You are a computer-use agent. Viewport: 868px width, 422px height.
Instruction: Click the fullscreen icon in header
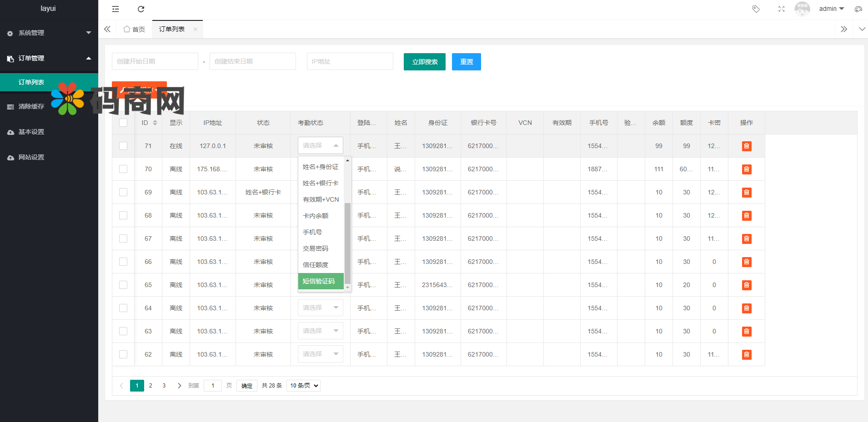point(781,9)
